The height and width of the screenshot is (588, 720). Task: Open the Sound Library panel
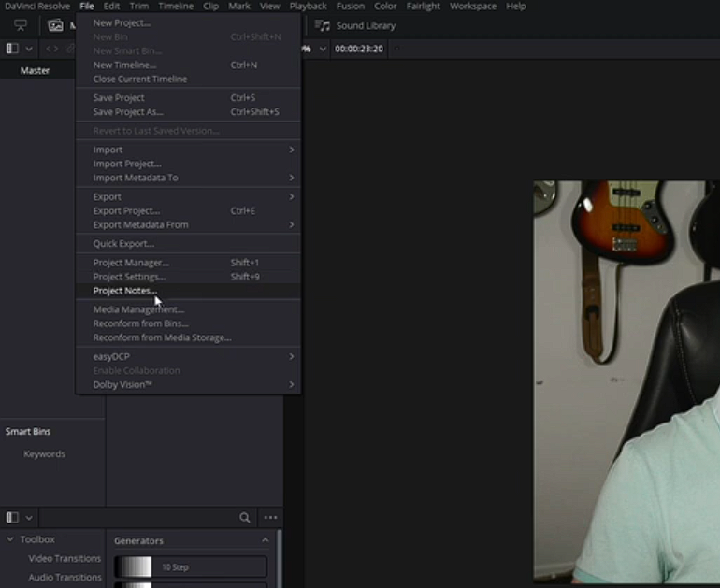(x=355, y=25)
